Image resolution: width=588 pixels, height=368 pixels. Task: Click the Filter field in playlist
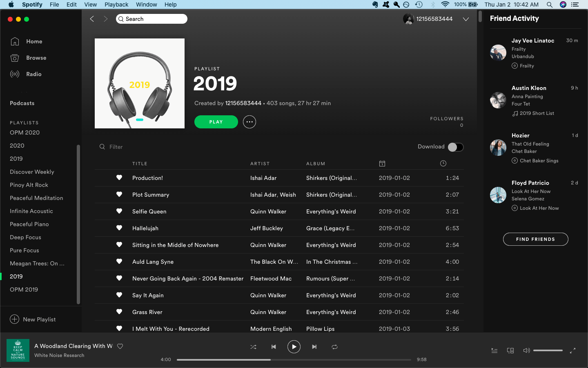(116, 147)
